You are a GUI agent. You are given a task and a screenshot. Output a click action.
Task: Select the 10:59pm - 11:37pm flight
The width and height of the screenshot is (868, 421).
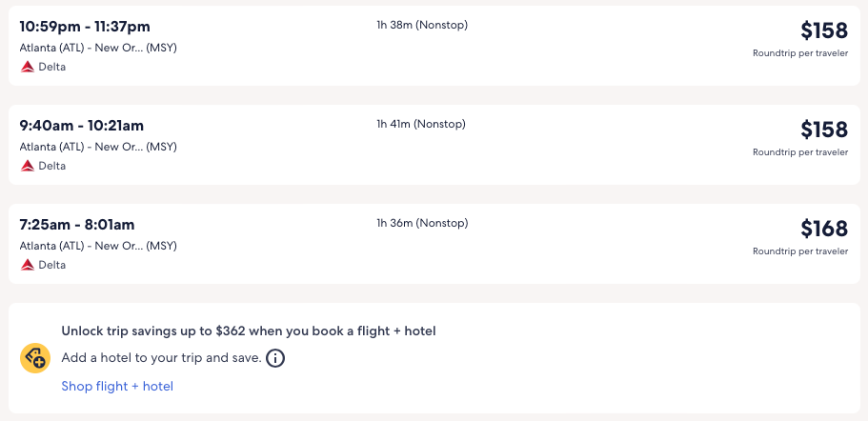click(x=85, y=27)
